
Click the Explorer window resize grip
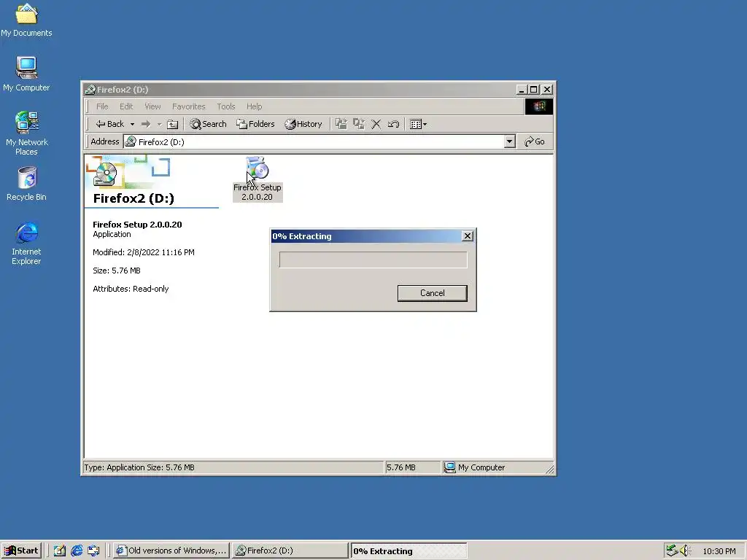550,470
